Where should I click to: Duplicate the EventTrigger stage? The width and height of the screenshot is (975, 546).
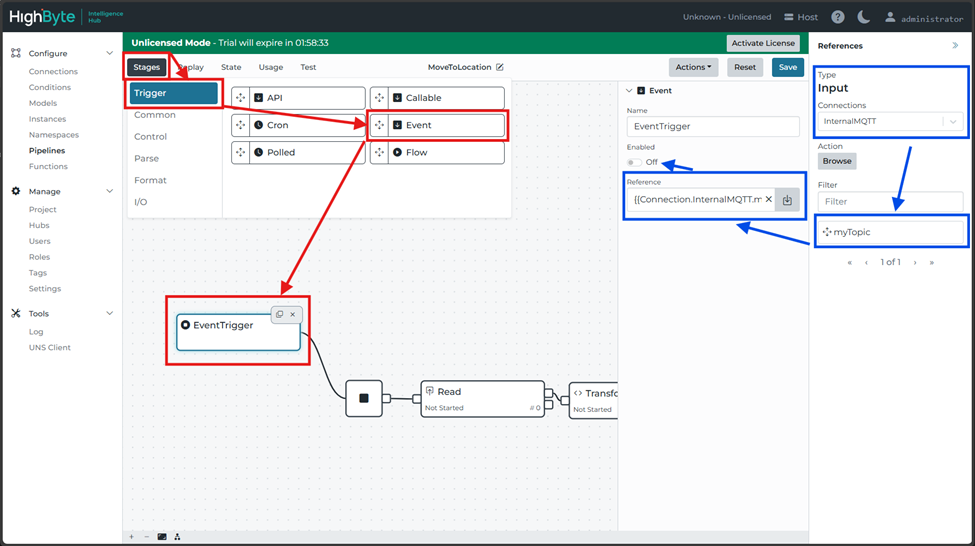coord(280,315)
